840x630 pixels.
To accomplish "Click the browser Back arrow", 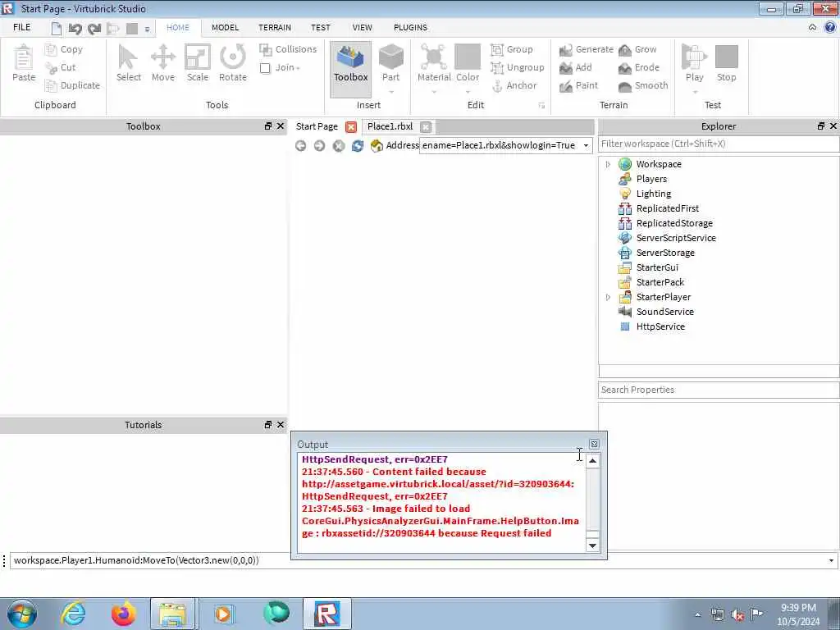I will pyautogui.click(x=300, y=146).
